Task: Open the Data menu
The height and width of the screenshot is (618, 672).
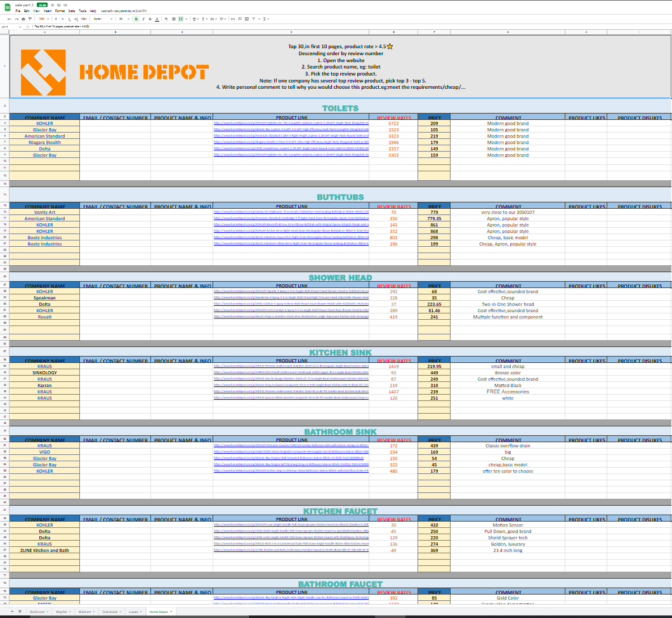Action: [x=72, y=11]
